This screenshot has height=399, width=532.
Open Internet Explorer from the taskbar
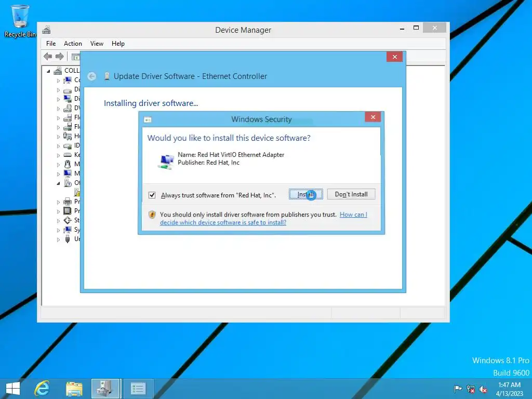42,389
